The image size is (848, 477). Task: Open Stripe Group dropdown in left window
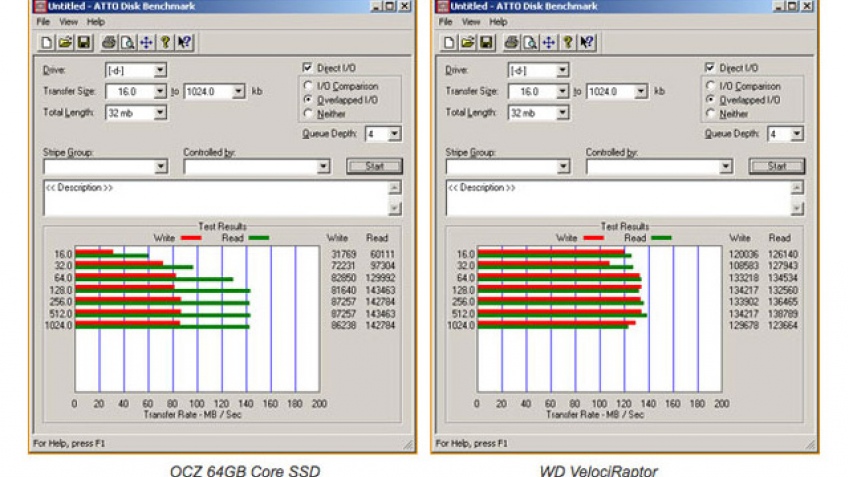(161, 166)
